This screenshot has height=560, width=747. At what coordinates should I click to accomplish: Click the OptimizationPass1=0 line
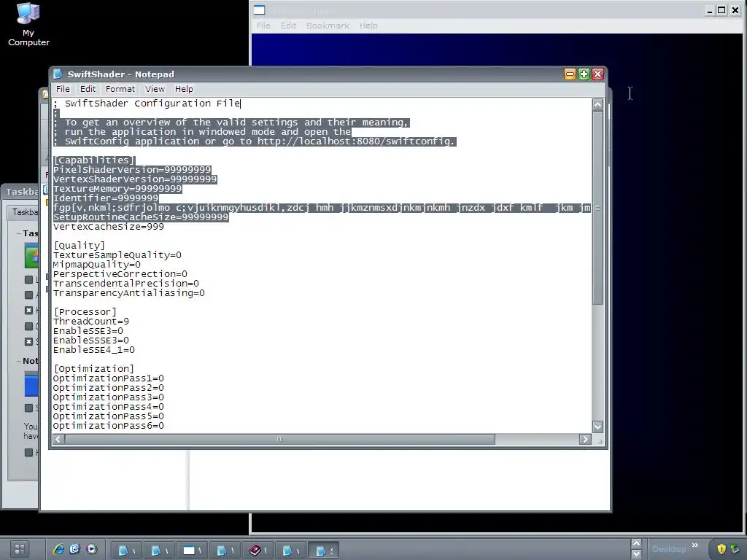(x=109, y=378)
